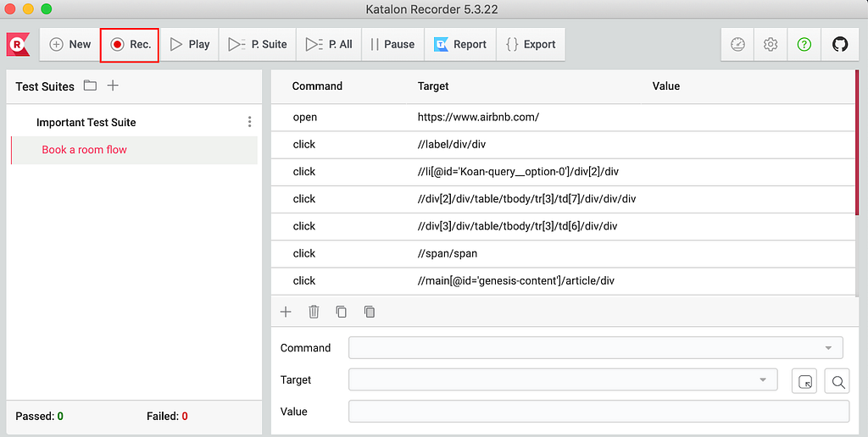
Task: Start recording with the Rec. button
Action: 130,45
